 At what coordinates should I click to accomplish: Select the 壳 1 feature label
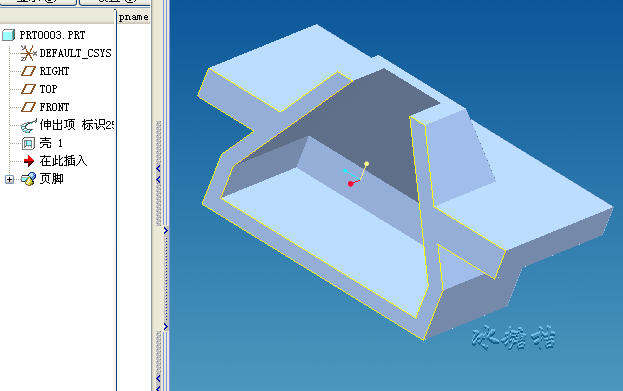pos(51,143)
